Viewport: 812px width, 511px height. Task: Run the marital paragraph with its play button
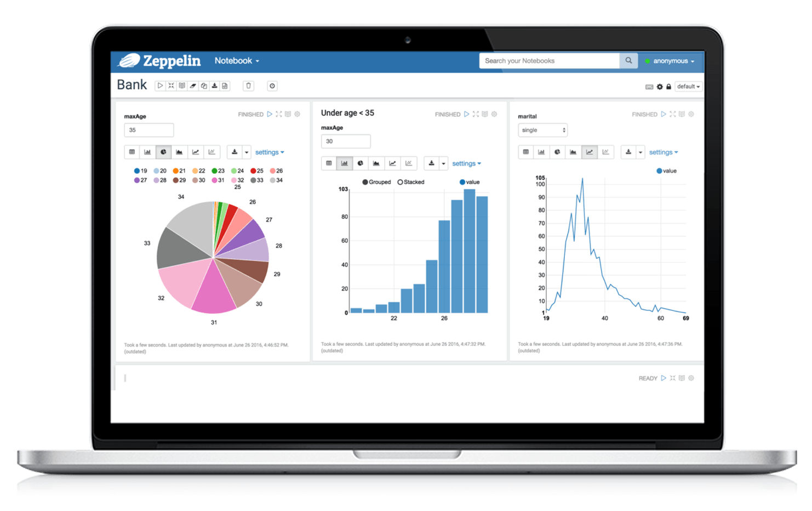coord(664,114)
